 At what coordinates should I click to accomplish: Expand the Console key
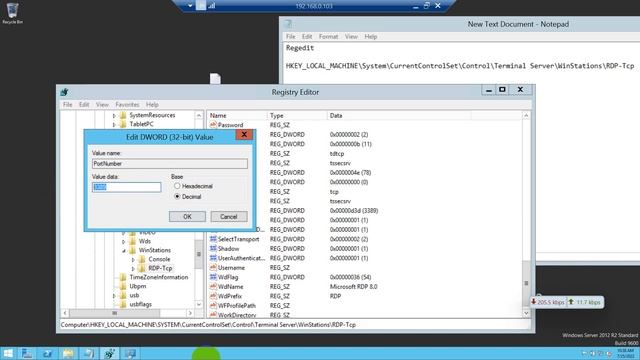[x=133, y=260]
